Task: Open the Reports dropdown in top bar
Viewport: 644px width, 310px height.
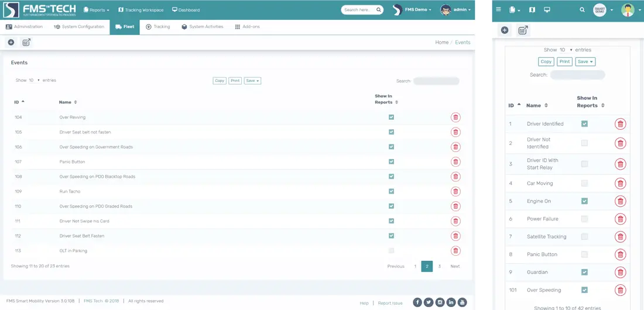Action: (97, 10)
